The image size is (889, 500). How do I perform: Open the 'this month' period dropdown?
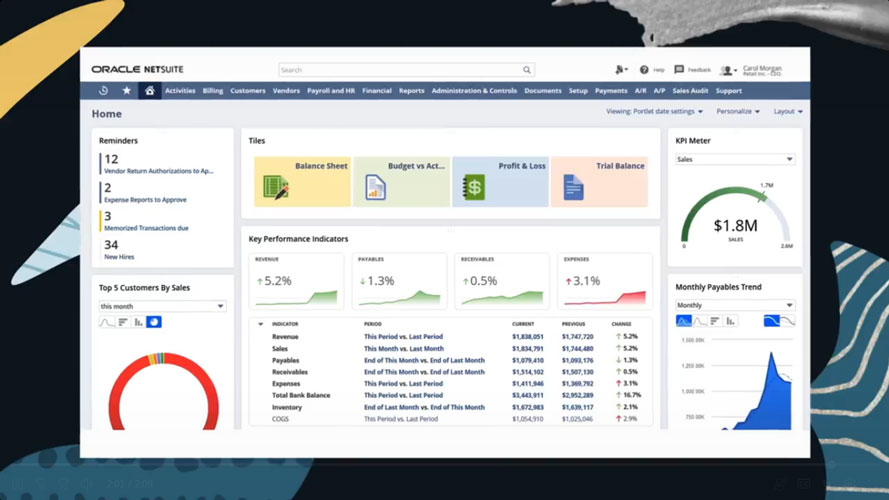(162, 306)
